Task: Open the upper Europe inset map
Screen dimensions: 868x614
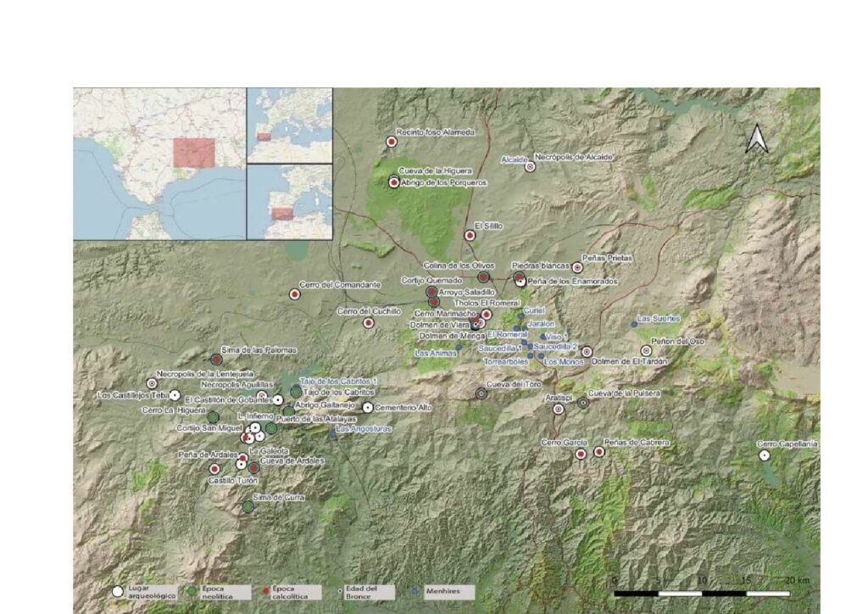Action: coord(289,125)
